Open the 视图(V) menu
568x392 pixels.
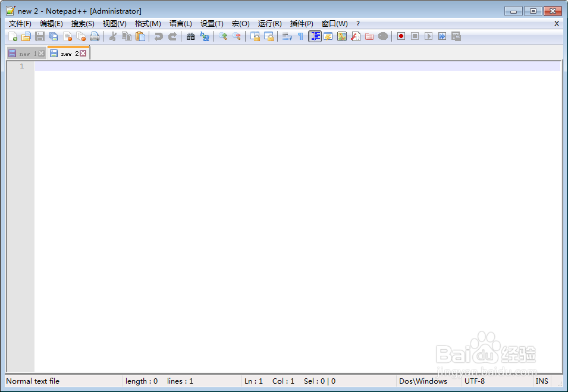(x=114, y=24)
